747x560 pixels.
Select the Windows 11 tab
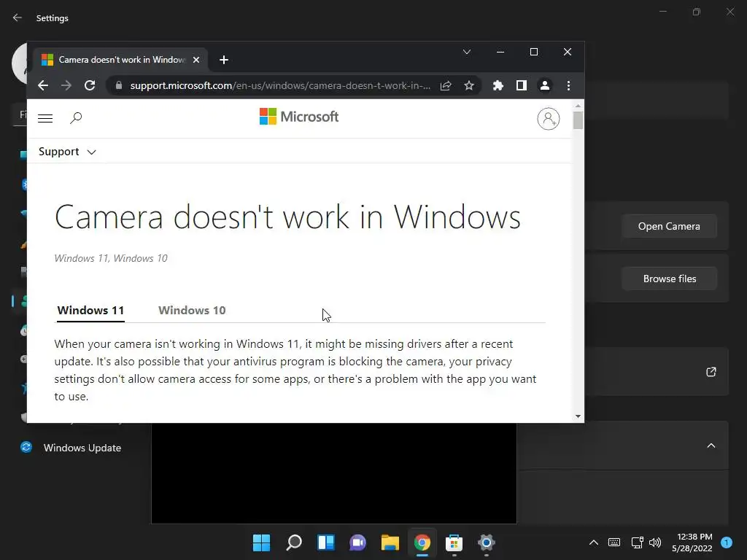[90, 311]
